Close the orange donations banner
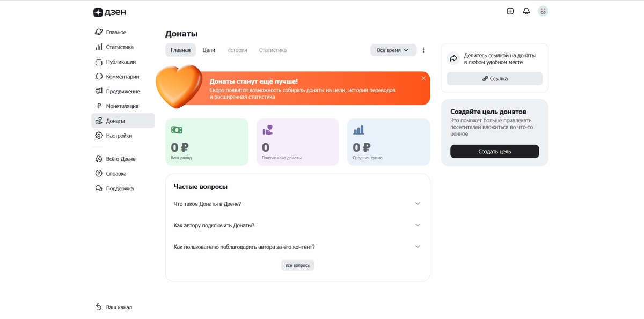The image size is (644, 319). point(423,78)
